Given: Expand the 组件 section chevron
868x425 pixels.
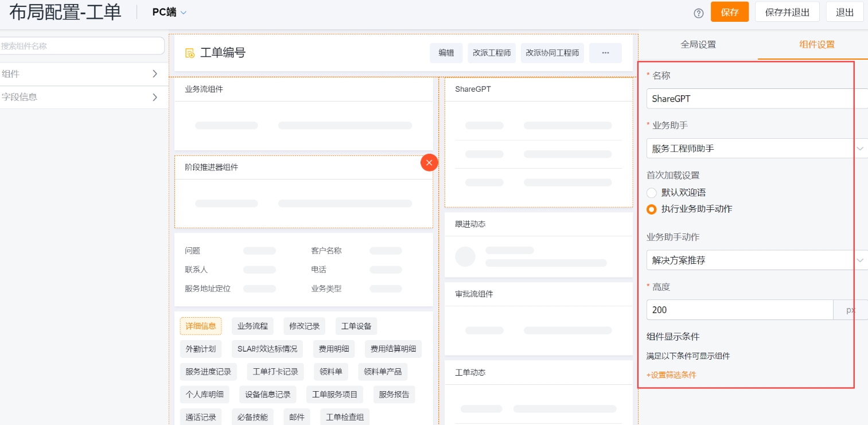Looking at the screenshot, I should click(x=155, y=74).
